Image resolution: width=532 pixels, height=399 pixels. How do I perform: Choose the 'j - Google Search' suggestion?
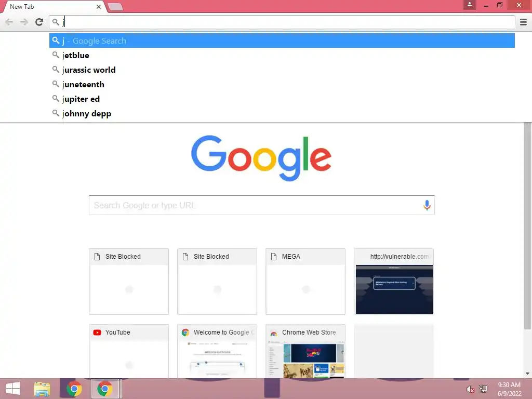point(282,41)
